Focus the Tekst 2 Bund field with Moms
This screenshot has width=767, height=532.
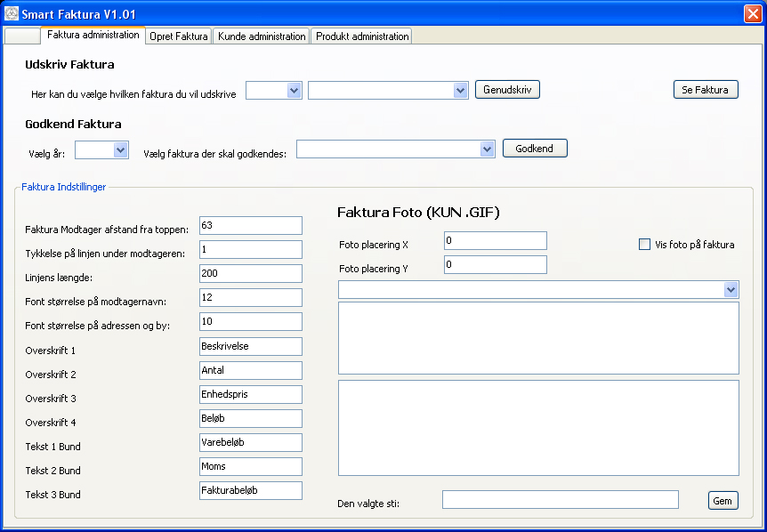coord(251,466)
